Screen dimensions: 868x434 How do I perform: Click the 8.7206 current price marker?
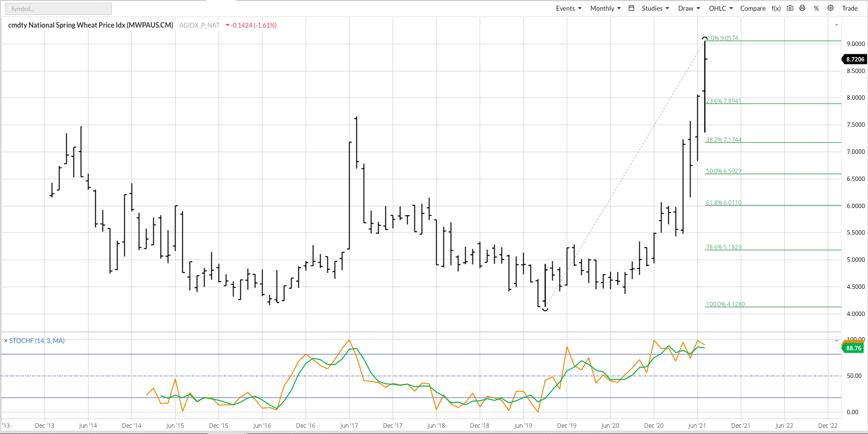[854, 59]
